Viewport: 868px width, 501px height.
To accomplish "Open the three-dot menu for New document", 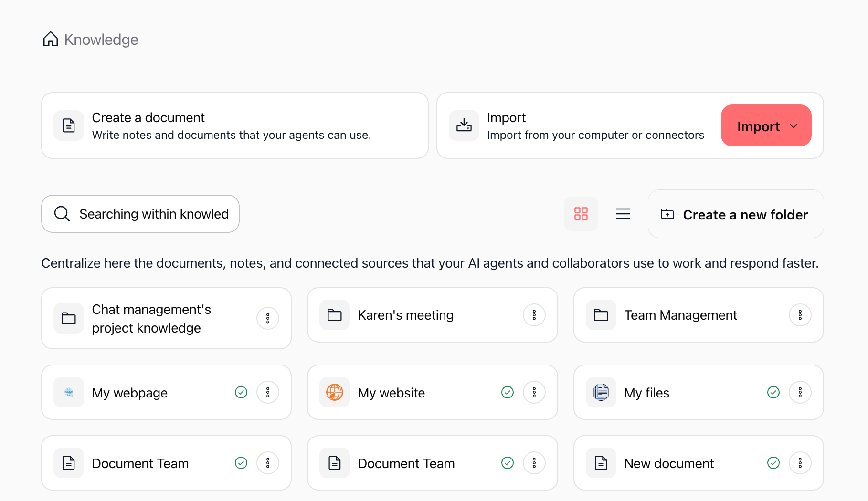I will pyautogui.click(x=800, y=463).
